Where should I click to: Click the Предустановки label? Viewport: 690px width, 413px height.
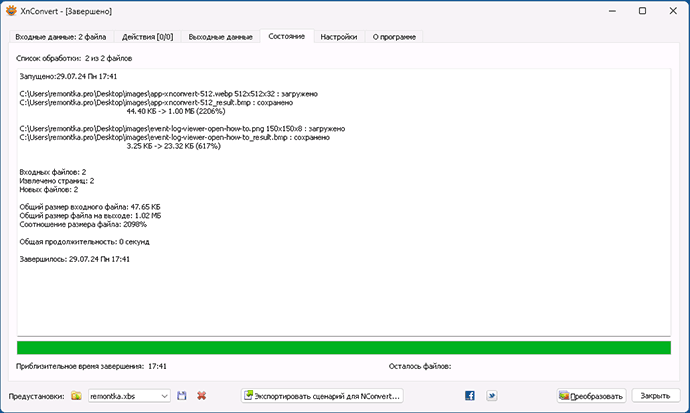coord(37,396)
